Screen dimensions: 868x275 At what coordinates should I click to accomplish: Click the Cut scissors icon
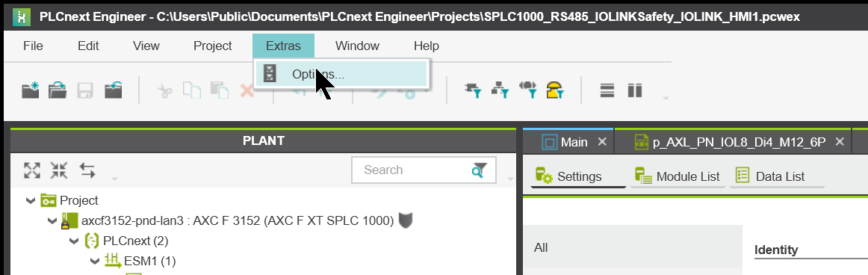(164, 90)
